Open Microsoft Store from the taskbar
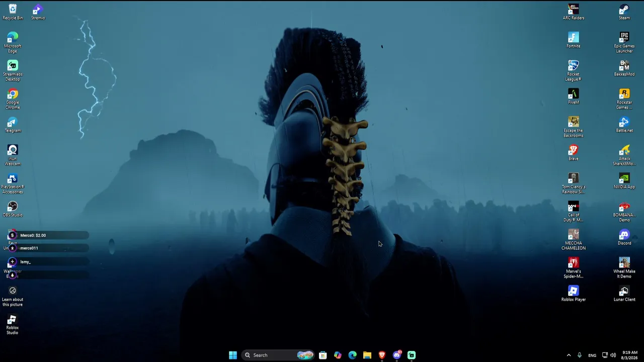644x362 pixels. [x=323, y=355]
